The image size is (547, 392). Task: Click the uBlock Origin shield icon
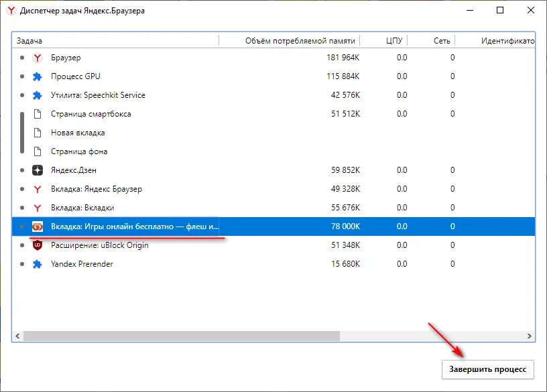tap(38, 245)
